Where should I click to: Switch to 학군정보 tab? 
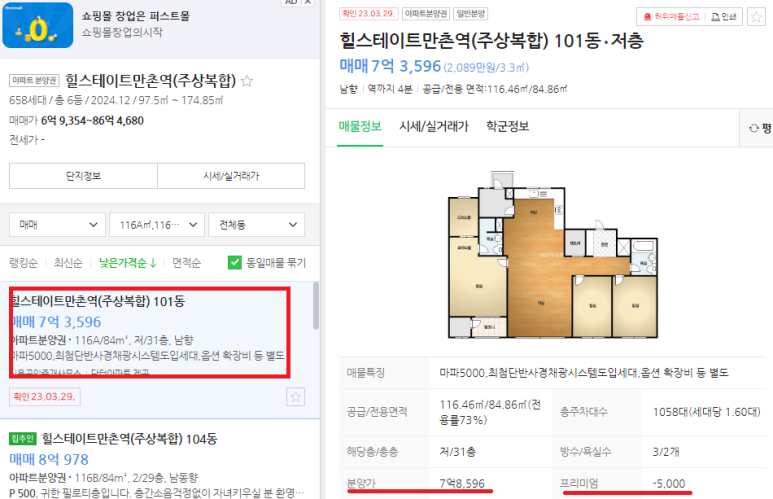(507, 126)
